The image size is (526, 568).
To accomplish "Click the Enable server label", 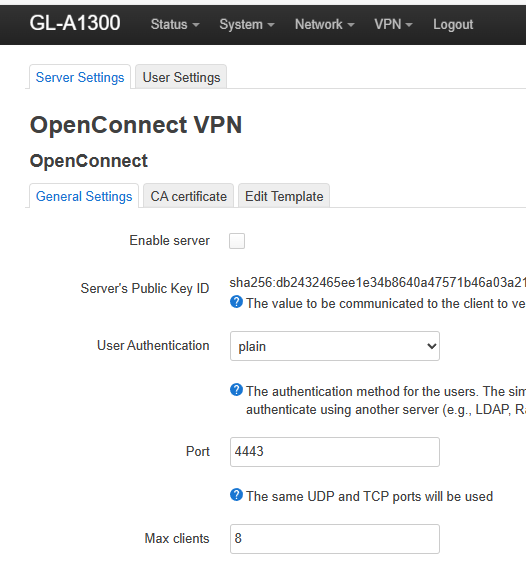I will (170, 241).
